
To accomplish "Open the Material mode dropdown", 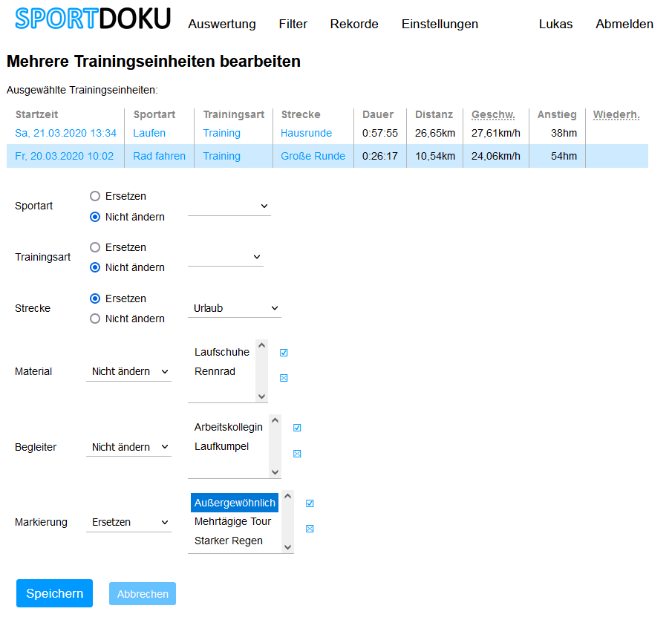I will point(128,371).
